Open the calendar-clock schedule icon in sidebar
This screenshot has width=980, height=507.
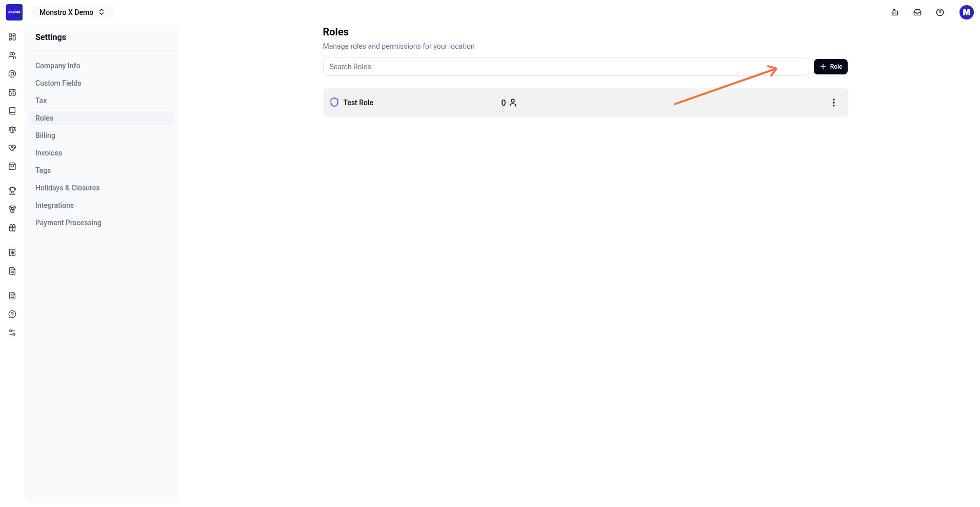(x=12, y=92)
